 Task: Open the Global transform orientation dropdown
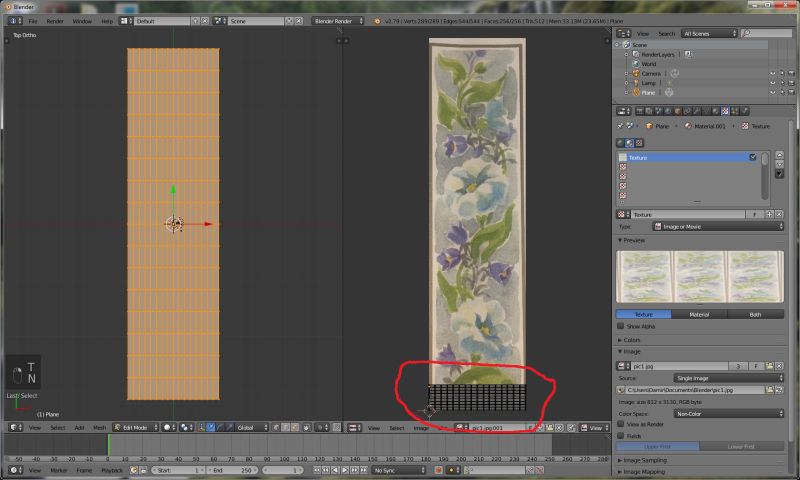pos(251,427)
